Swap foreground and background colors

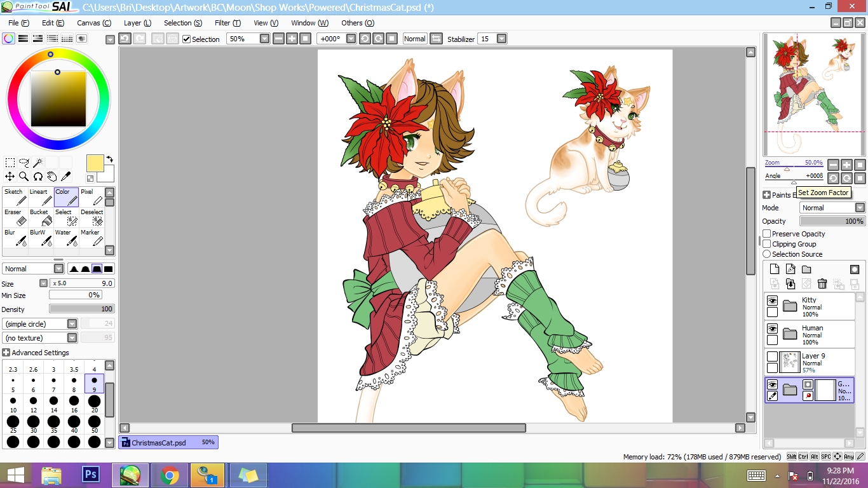pos(109,159)
